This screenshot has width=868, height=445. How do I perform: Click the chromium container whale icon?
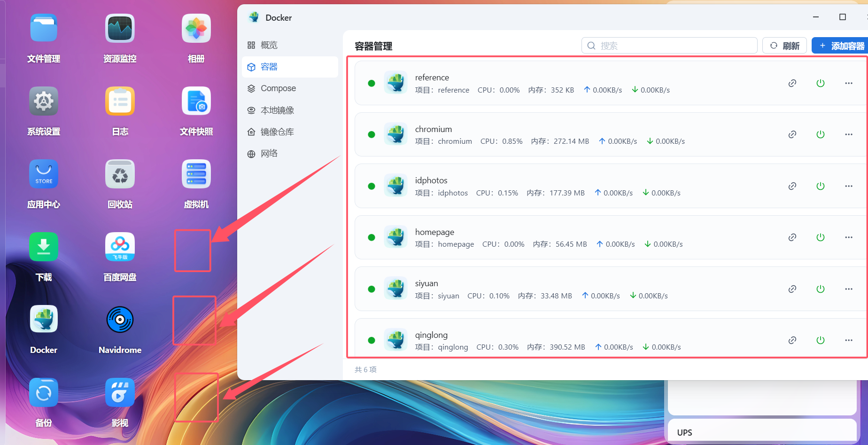[x=395, y=134]
